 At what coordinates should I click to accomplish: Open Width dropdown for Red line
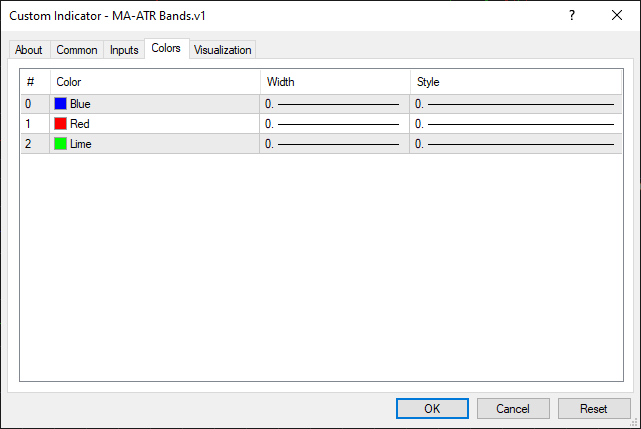[334, 124]
